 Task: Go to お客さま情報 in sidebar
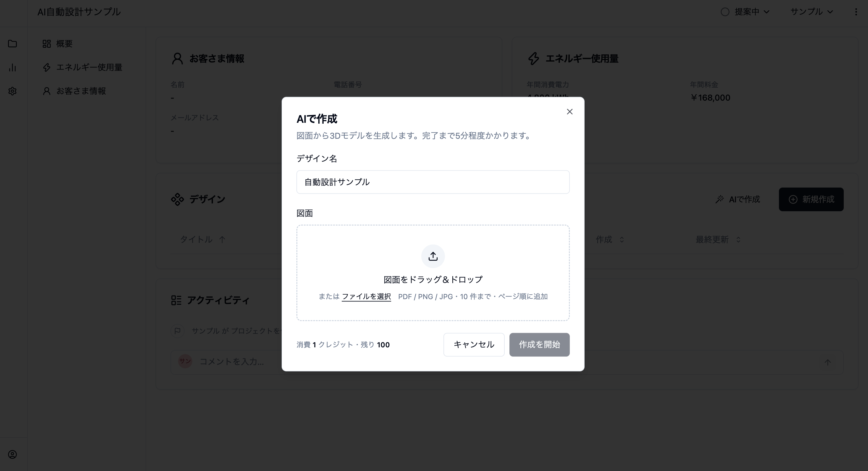[x=74, y=91]
